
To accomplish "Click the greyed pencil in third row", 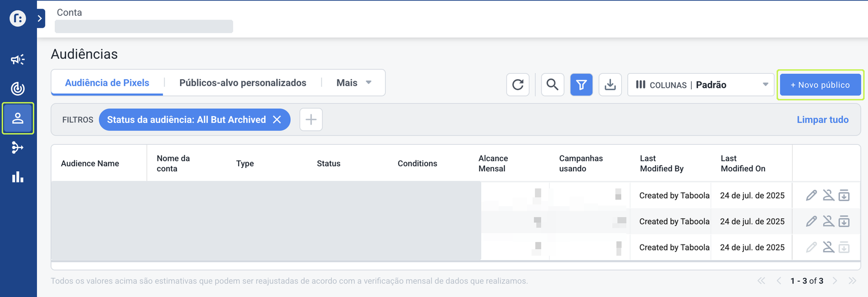I will pos(812,247).
